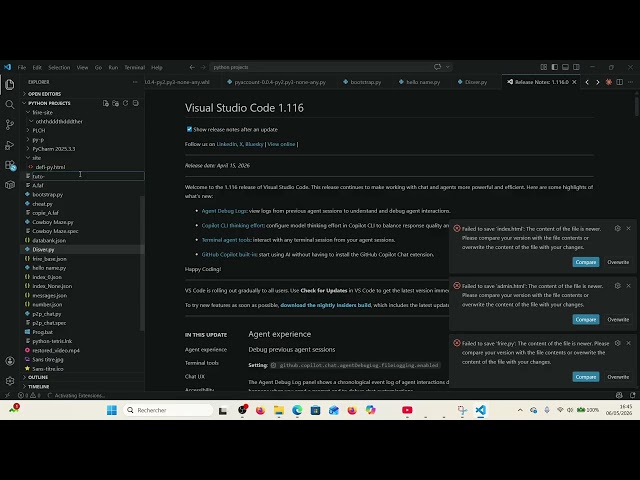Viewport: 640px width, 480px height.
Task: Open the Windows Start menu
Action: coord(111,410)
